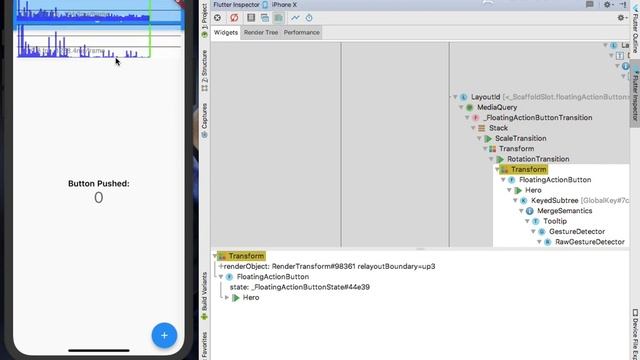Open the Structure side tool tab

[204, 71]
